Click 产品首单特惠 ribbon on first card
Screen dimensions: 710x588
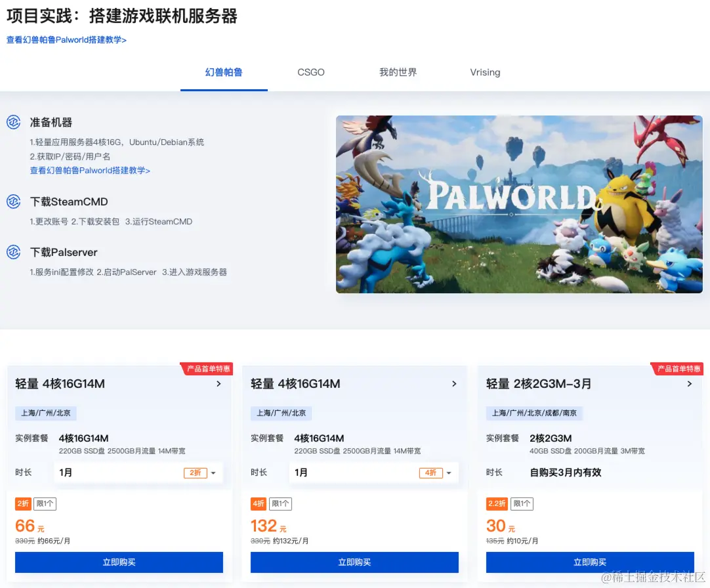pyautogui.click(x=207, y=369)
